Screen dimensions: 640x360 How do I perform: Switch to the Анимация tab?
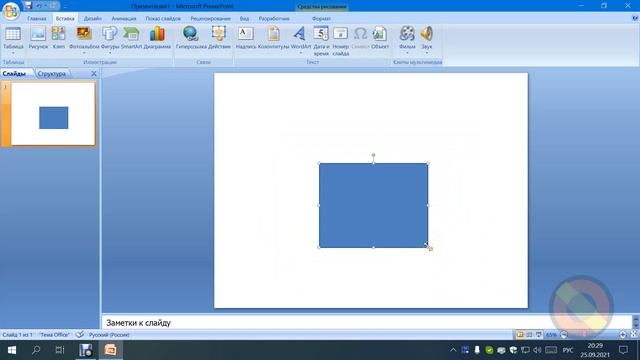click(124, 18)
